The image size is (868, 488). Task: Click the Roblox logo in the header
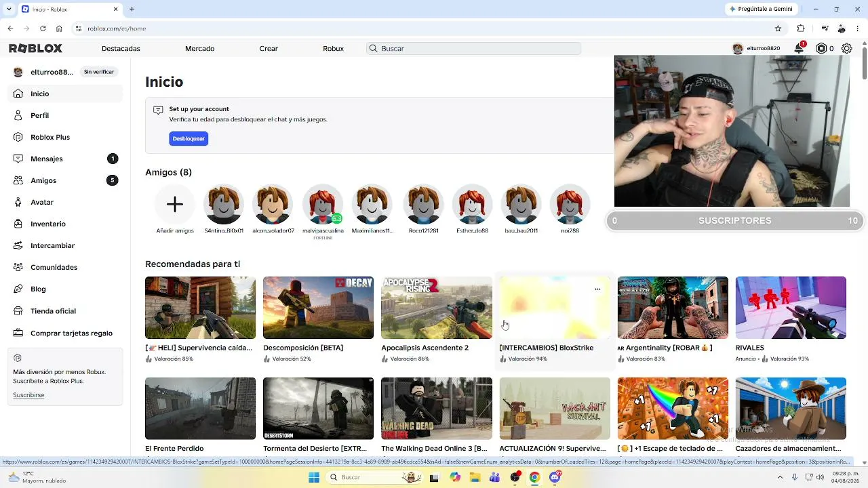click(x=35, y=48)
